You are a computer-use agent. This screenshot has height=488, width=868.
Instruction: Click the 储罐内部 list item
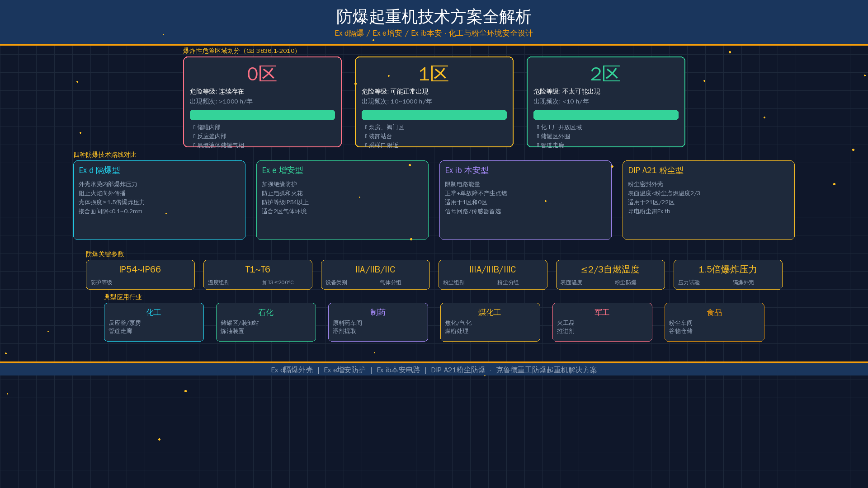click(207, 127)
